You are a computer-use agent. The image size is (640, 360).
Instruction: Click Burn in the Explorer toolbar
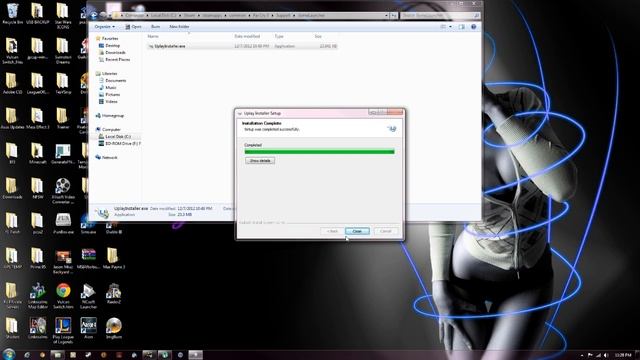pos(156,27)
